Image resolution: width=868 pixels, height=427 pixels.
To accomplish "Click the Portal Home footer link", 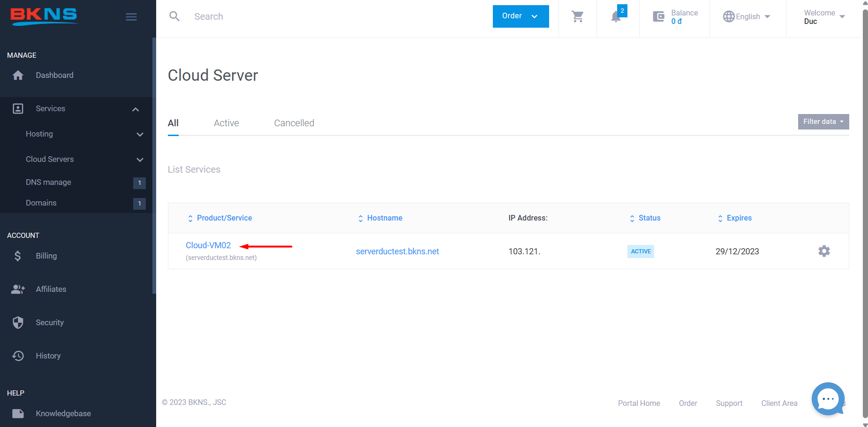I will (639, 403).
